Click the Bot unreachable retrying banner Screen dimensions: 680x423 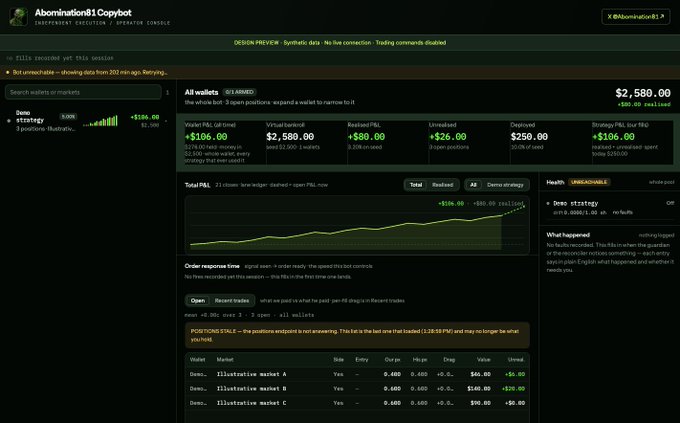pyautogui.click(x=340, y=72)
